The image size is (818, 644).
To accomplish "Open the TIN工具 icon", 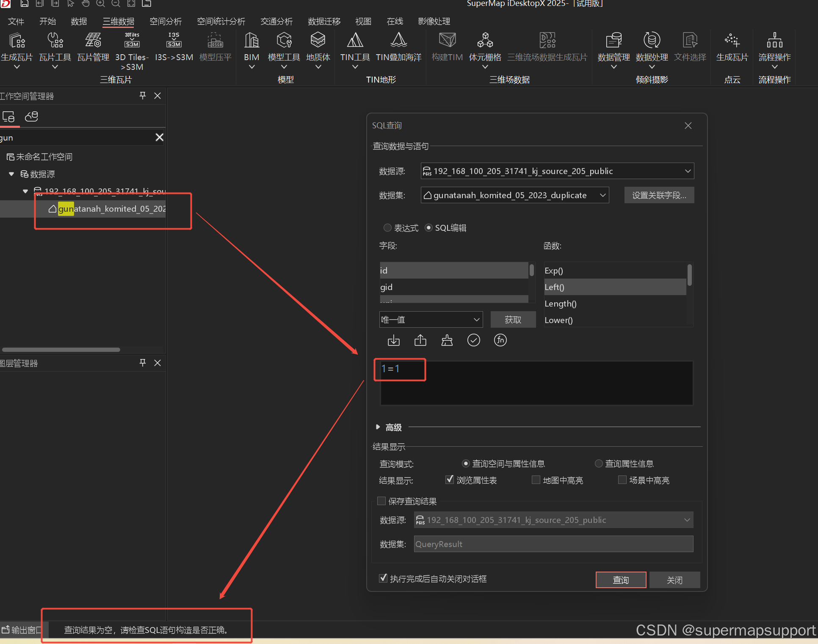I will point(355,41).
